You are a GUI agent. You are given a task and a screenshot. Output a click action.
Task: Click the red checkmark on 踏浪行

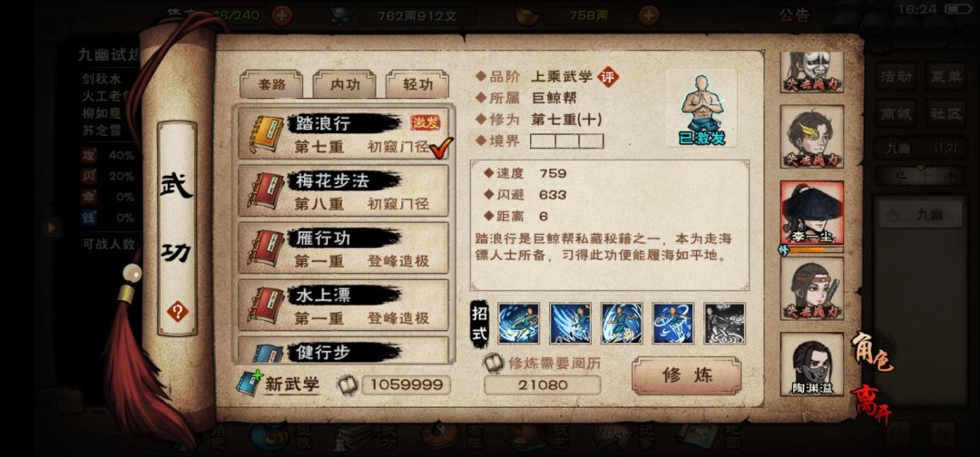[442, 147]
